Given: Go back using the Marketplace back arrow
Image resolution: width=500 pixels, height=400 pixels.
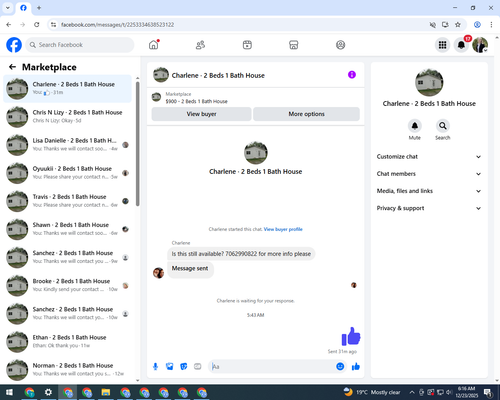Looking at the screenshot, I should click(x=12, y=67).
